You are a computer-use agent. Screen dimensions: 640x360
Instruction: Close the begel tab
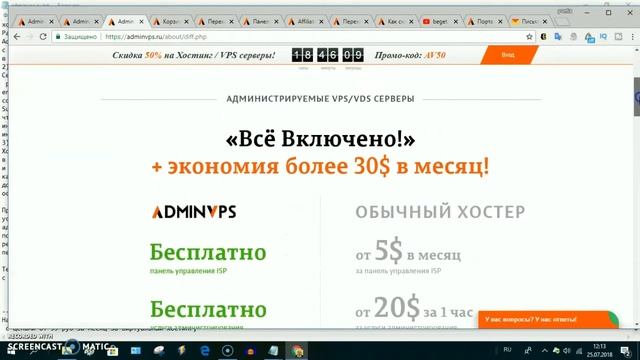[456, 22]
